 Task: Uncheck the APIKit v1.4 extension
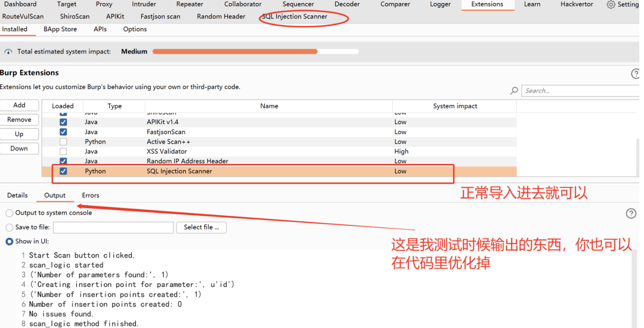[63, 122]
